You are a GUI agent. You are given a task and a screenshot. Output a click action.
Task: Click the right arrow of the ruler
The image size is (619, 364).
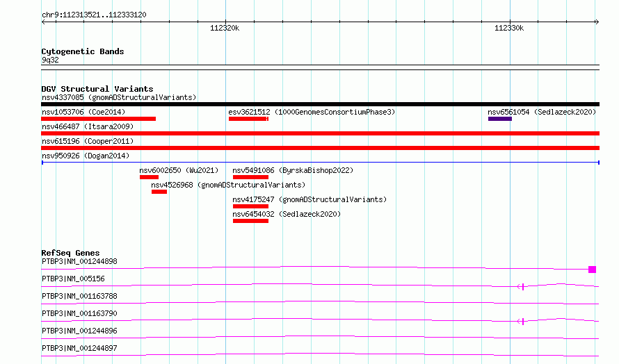pos(597,22)
